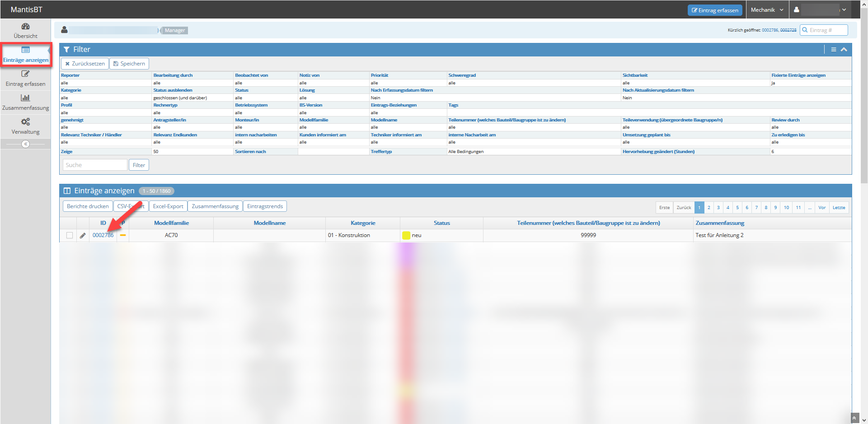Image resolution: width=868 pixels, height=424 pixels.
Task: Open the Übersicht dashboard icon
Action: (25, 27)
